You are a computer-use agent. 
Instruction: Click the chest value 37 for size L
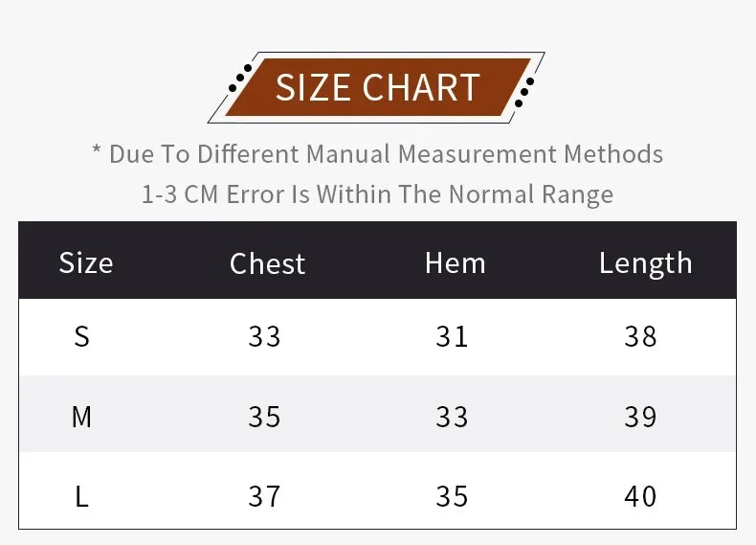pyautogui.click(x=264, y=496)
